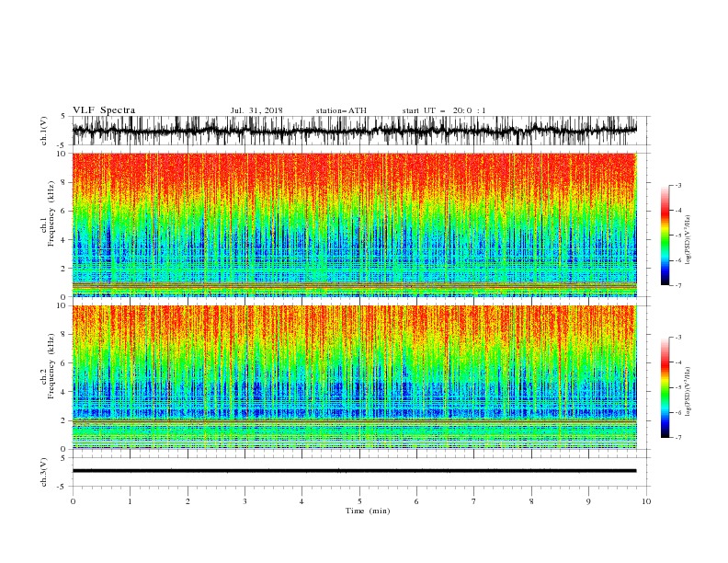Click the "station=ATH" header label
The image size is (728, 563).
(341, 110)
